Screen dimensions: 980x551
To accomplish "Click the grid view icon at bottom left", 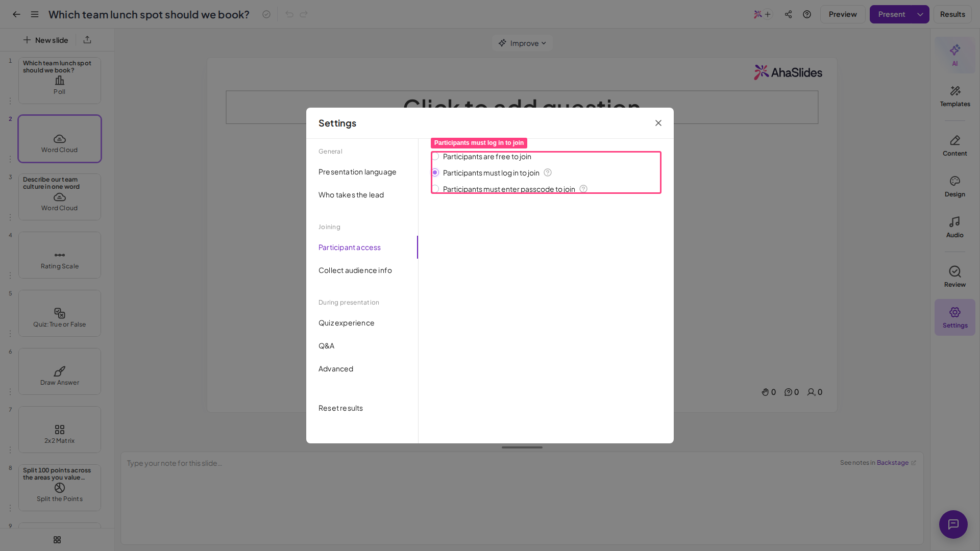I will (57, 540).
